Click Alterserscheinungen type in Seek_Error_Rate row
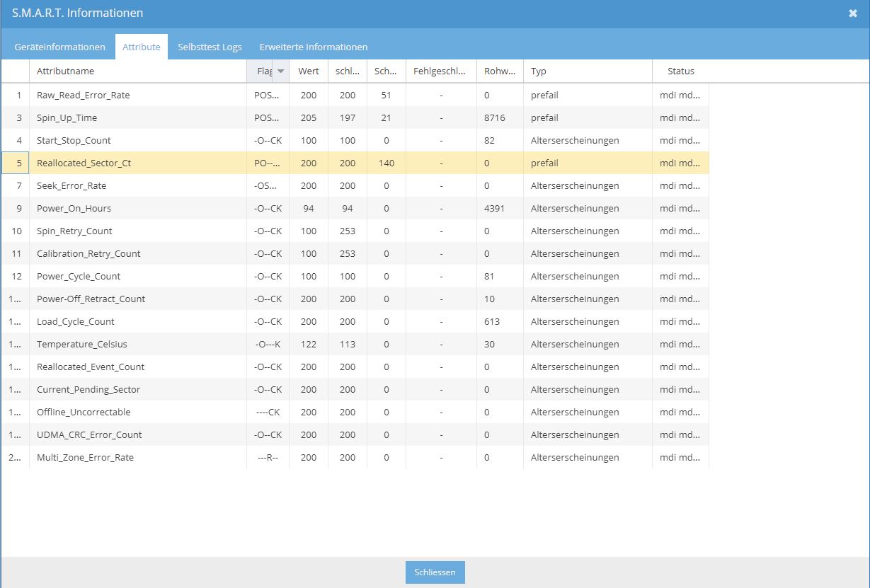Image resolution: width=870 pixels, height=588 pixels. (x=575, y=185)
